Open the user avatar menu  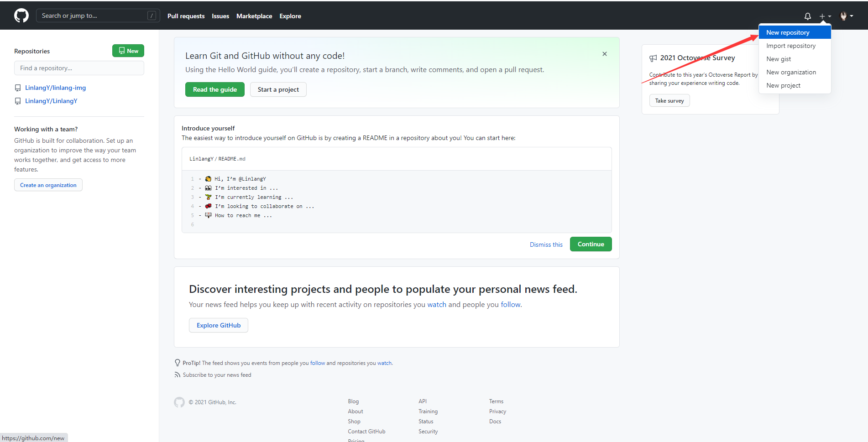(847, 16)
